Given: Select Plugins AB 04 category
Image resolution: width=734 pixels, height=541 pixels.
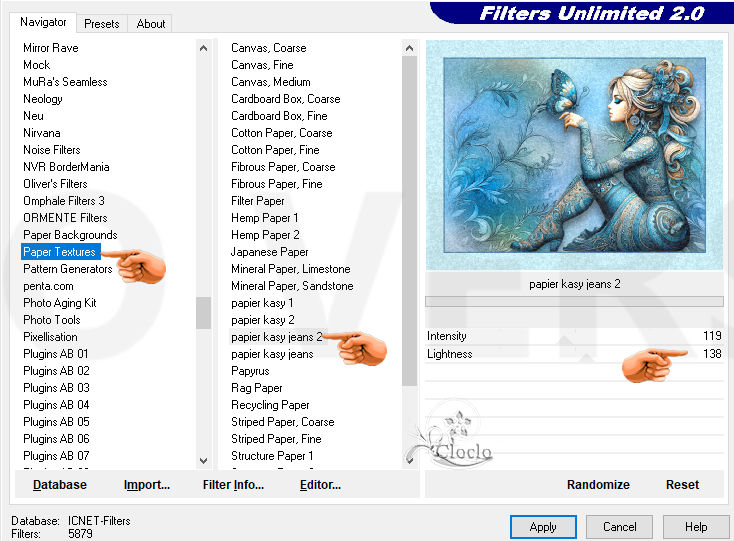Looking at the screenshot, I should [56, 405].
